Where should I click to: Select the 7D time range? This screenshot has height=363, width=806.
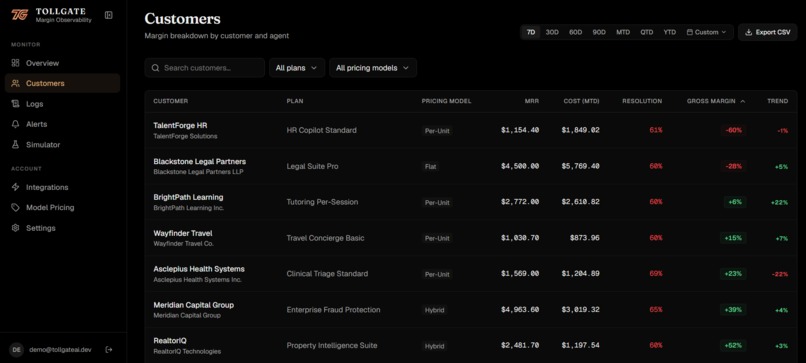pyautogui.click(x=530, y=32)
